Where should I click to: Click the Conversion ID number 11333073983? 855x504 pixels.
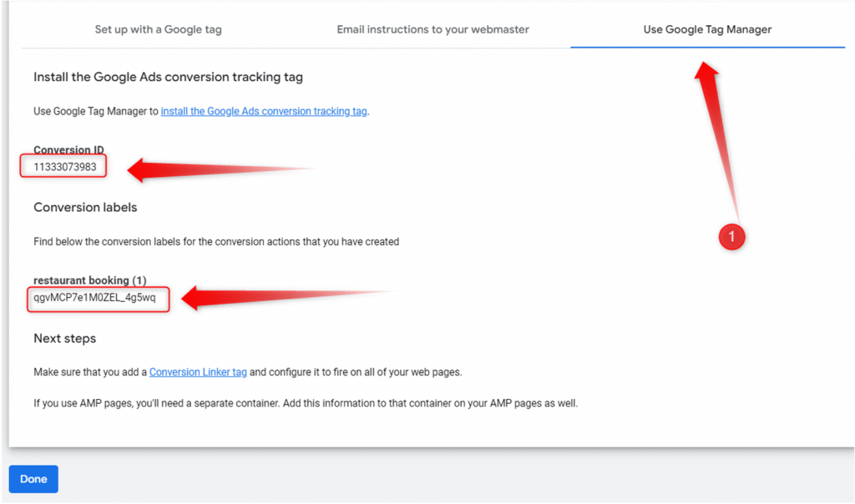[65, 167]
